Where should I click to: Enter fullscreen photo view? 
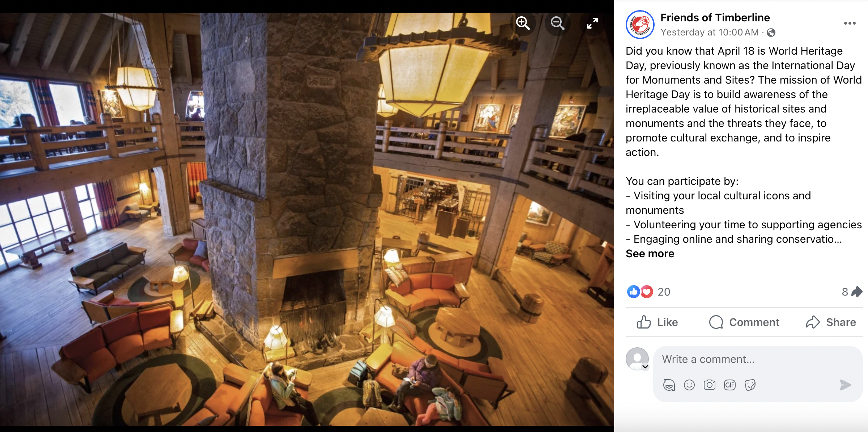point(592,23)
